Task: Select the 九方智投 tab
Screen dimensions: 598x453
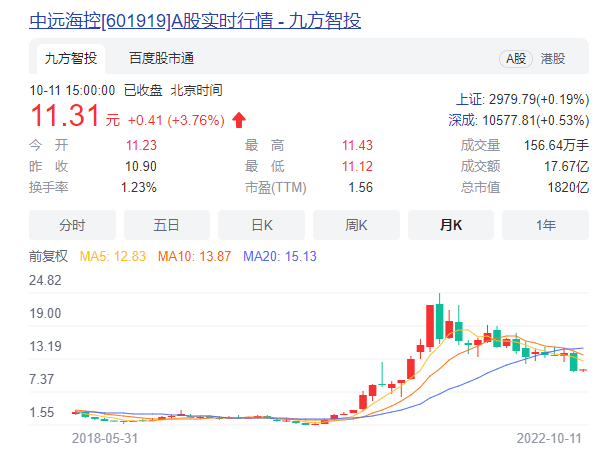Action: point(71,58)
